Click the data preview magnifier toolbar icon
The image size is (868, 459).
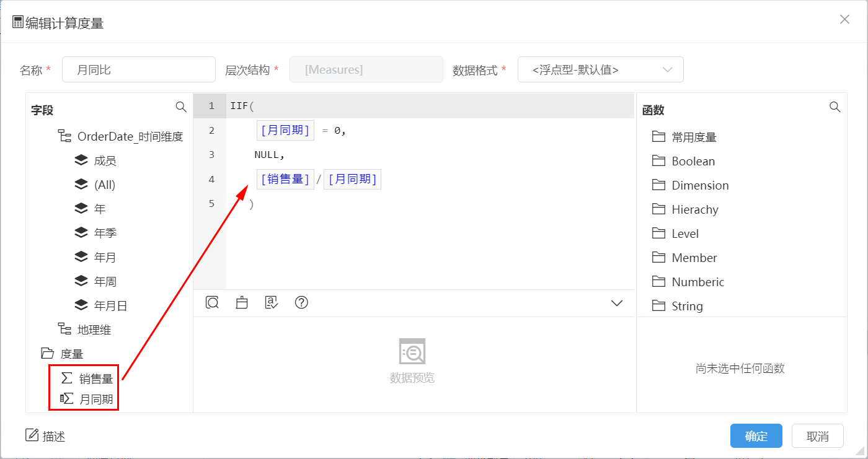pos(212,302)
